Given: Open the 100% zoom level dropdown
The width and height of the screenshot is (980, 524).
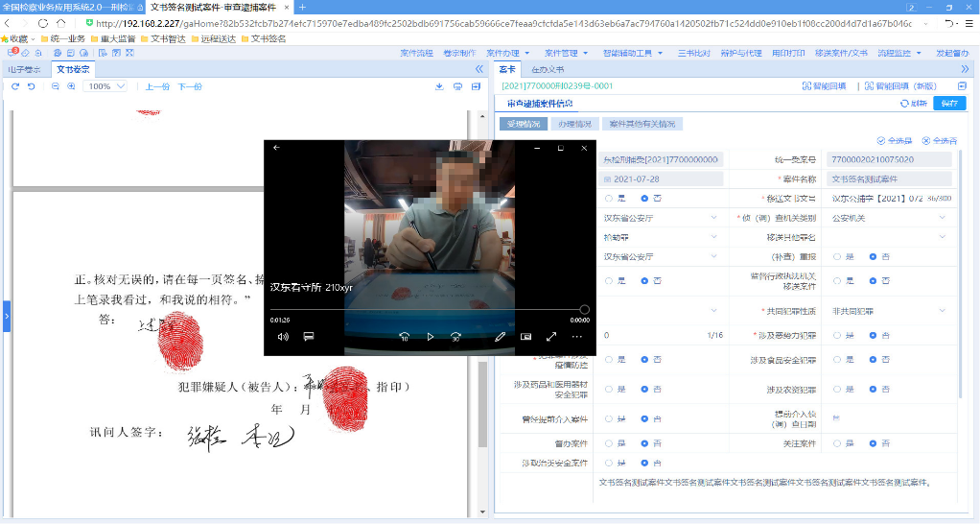Looking at the screenshot, I should coord(111,86).
